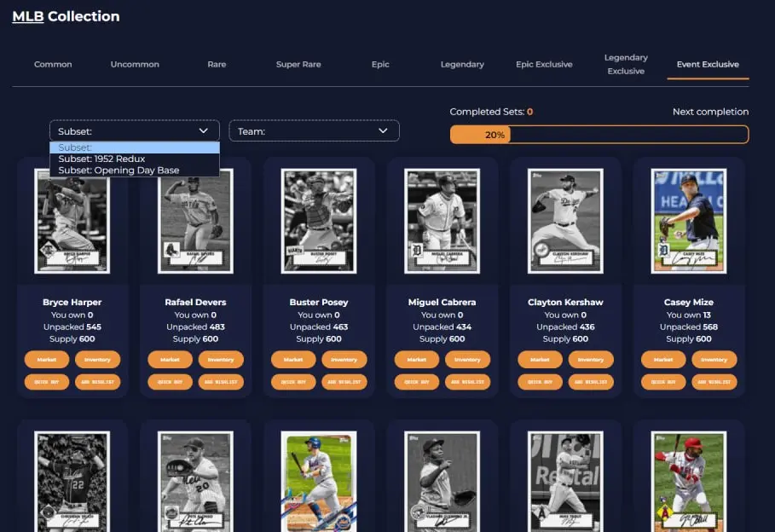Click the 'Unpacked 545' text
Viewport: 775px width, 532px height.
[x=72, y=327]
